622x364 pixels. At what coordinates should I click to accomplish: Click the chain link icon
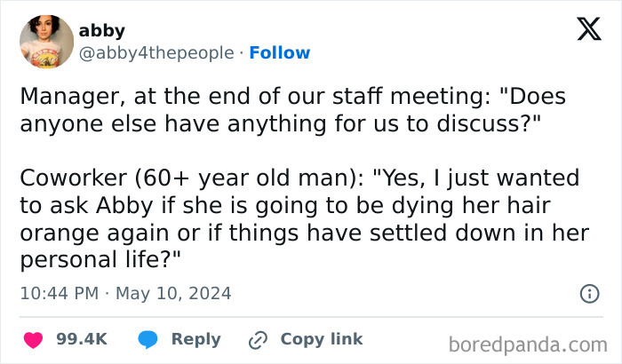(x=258, y=340)
